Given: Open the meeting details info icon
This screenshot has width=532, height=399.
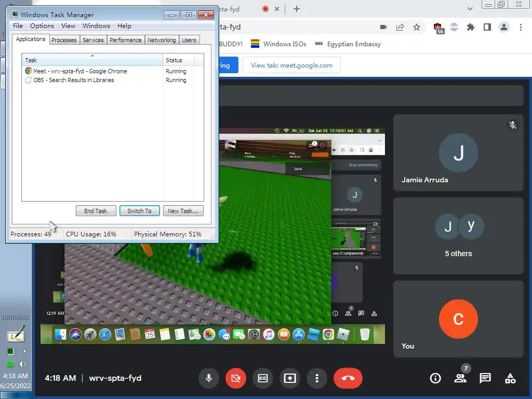Looking at the screenshot, I should pos(435,378).
